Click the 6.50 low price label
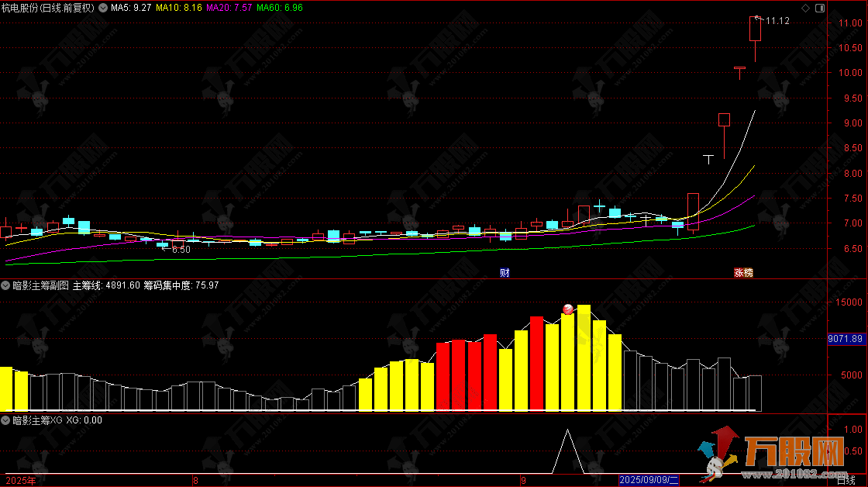Image resolution: width=868 pixels, height=487 pixels. point(181,250)
